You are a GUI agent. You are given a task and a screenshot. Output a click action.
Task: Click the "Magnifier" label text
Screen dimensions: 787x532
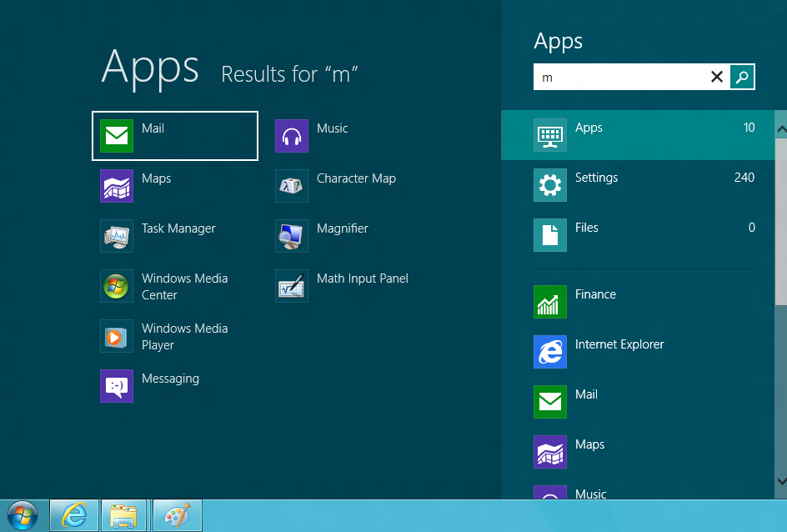(343, 228)
